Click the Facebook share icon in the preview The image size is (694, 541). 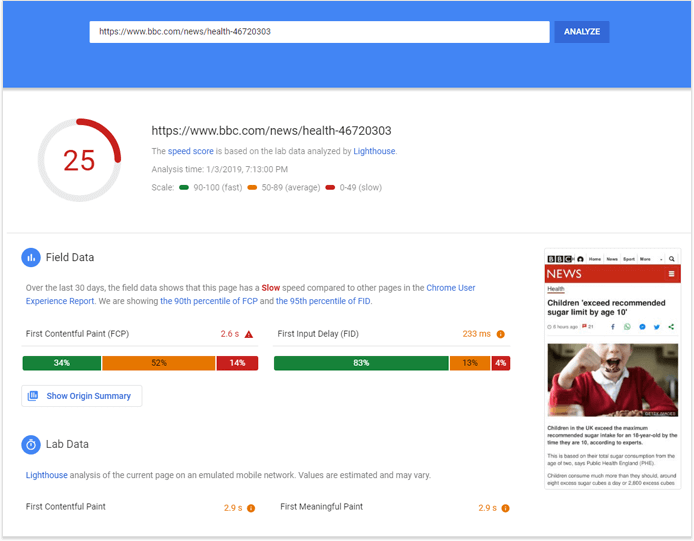[x=613, y=327]
